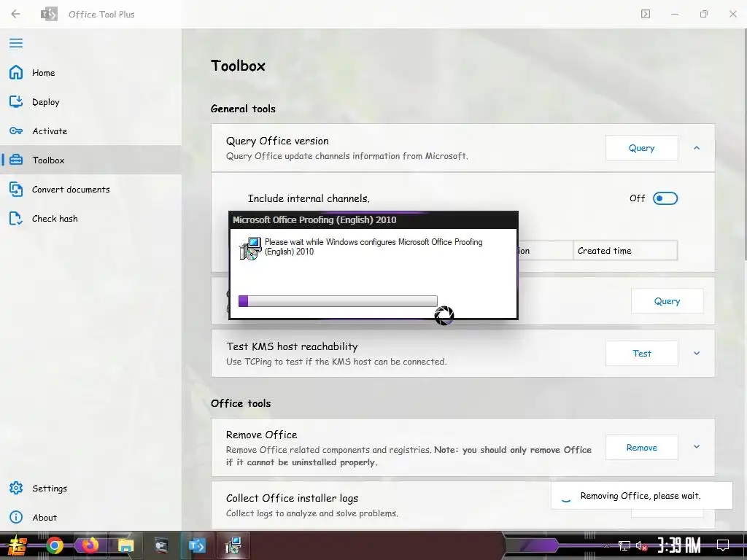The width and height of the screenshot is (747, 560).
Task: Click the Include internal channels label
Action: coord(309,198)
